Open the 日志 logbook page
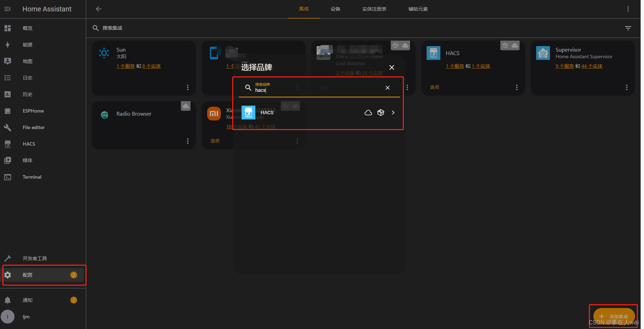The height and width of the screenshot is (329, 644). [x=43, y=78]
